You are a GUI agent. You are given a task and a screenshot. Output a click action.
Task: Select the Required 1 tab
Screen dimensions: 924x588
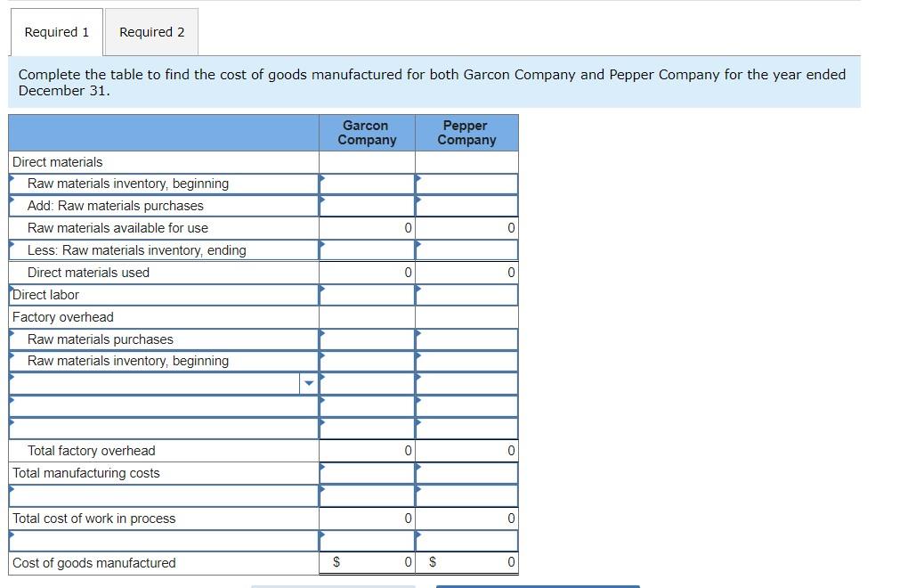[55, 31]
